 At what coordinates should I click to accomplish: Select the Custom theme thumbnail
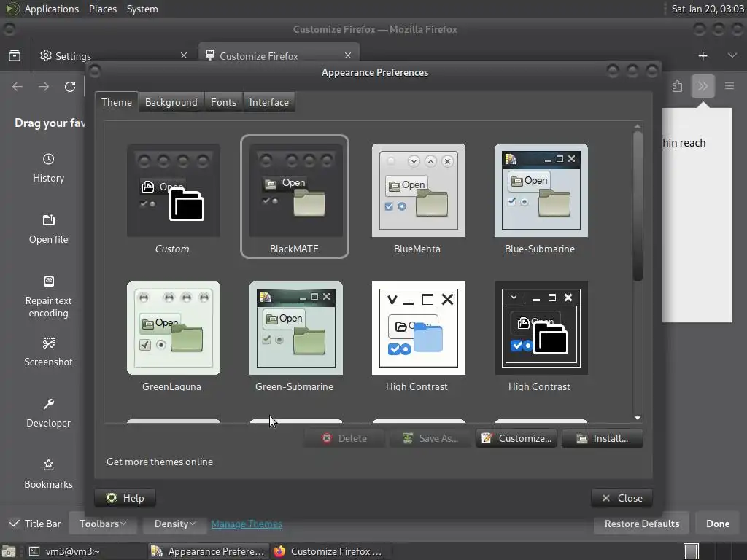click(x=174, y=190)
